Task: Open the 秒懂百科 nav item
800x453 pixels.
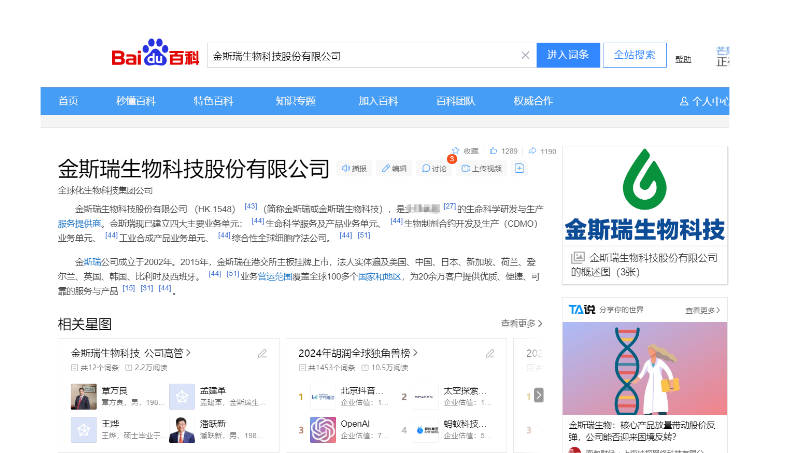Action: (x=136, y=101)
